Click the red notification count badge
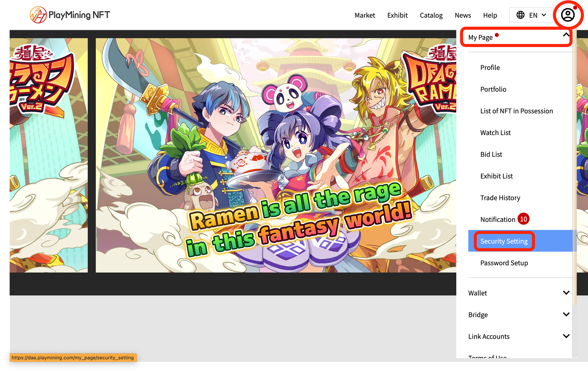 (523, 219)
